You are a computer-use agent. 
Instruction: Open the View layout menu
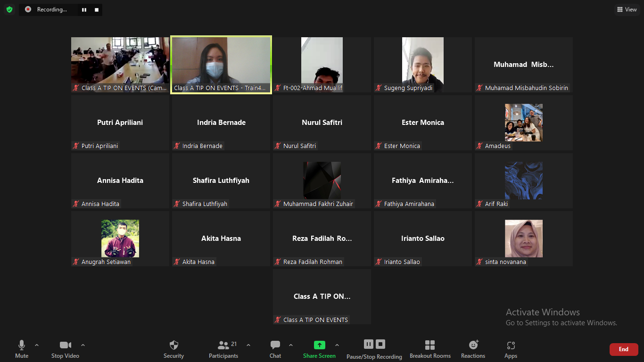627,9
